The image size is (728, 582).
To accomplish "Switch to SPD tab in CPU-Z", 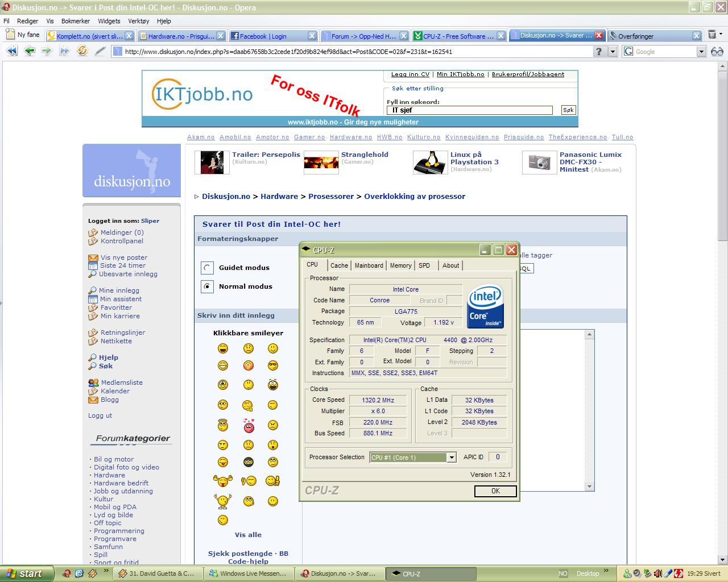I will click(x=424, y=265).
